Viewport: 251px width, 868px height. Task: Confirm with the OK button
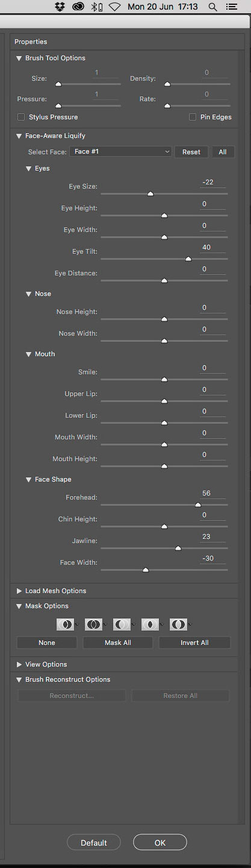[160, 843]
